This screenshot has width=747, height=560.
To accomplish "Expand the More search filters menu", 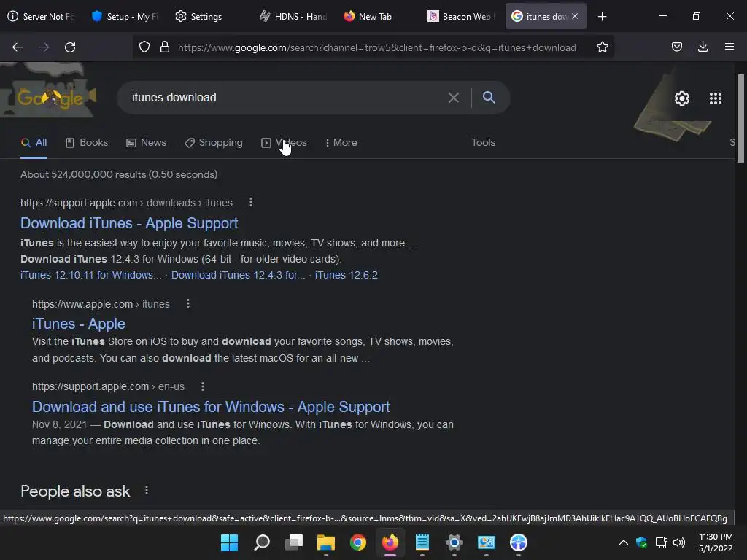I will (341, 142).
